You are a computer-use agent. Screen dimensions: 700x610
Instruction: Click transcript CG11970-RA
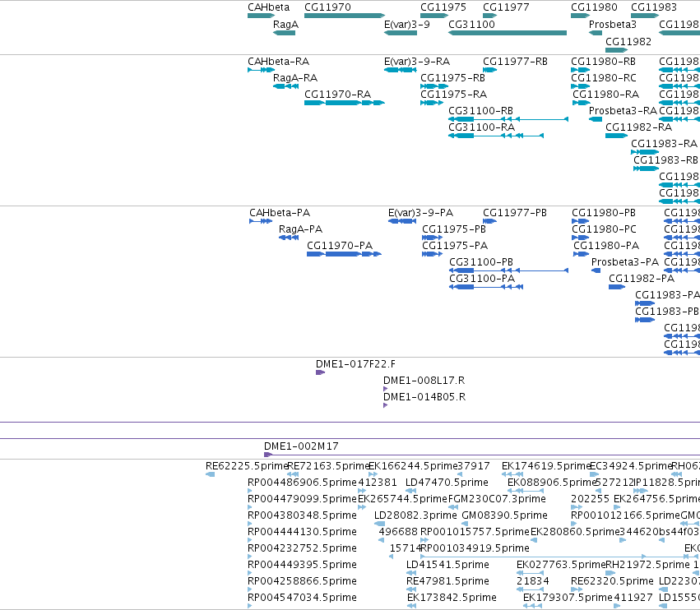pos(344,103)
